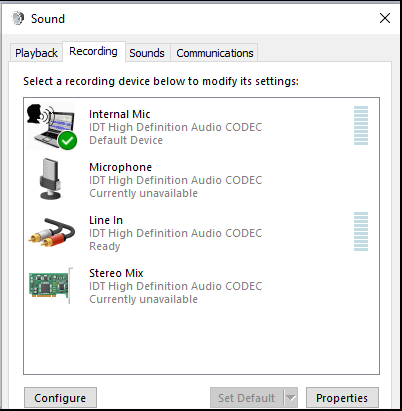Choose the Line In Ready status text

click(105, 246)
